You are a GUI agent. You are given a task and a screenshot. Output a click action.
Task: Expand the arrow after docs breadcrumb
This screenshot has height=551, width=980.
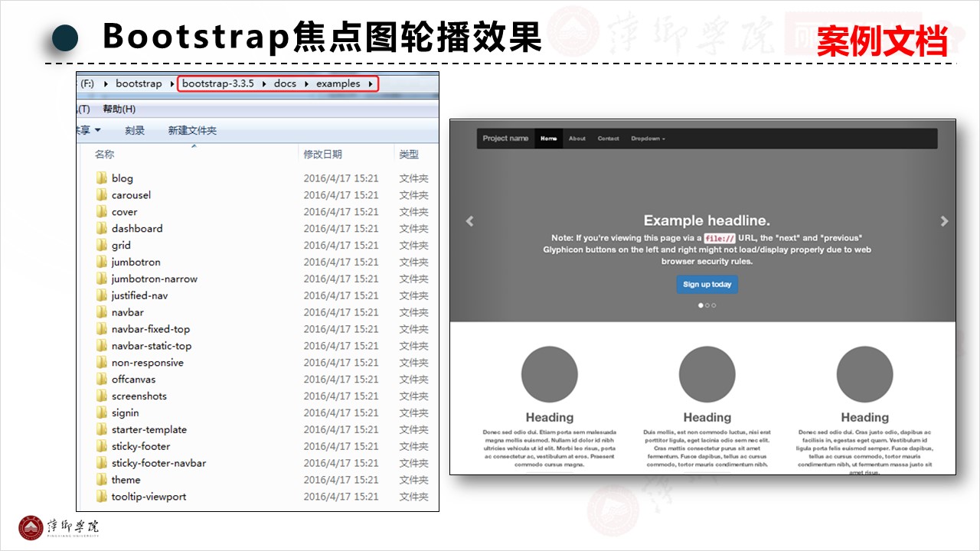(x=305, y=83)
